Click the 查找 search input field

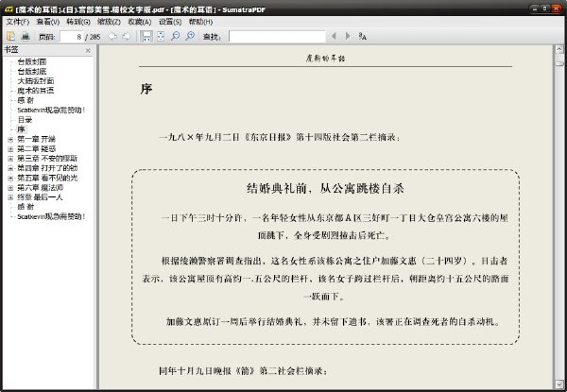tap(277, 37)
